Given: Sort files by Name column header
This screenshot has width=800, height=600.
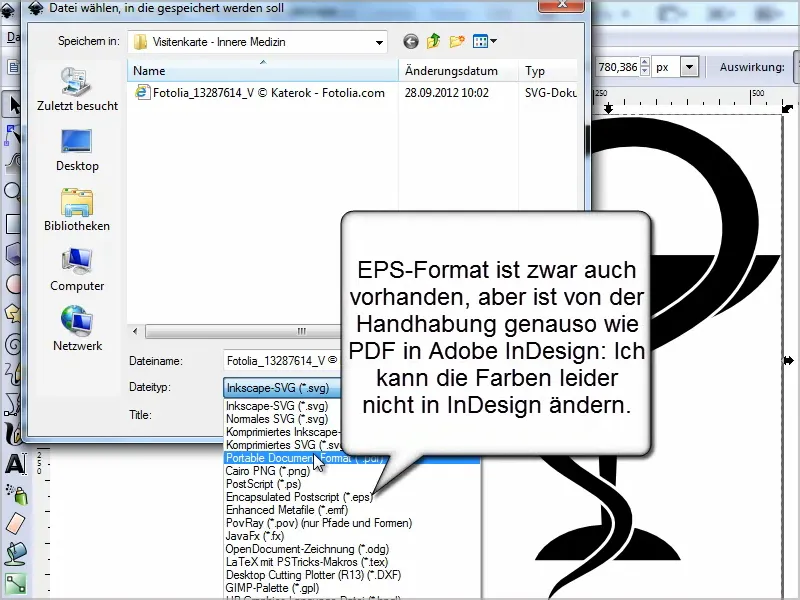Looking at the screenshot, I should [263, 71].
